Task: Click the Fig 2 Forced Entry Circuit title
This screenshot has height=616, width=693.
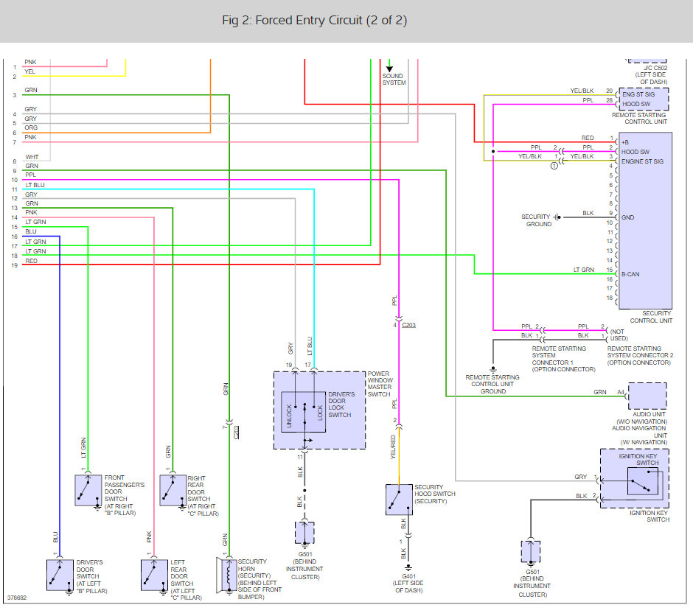Action: point(314,21)
